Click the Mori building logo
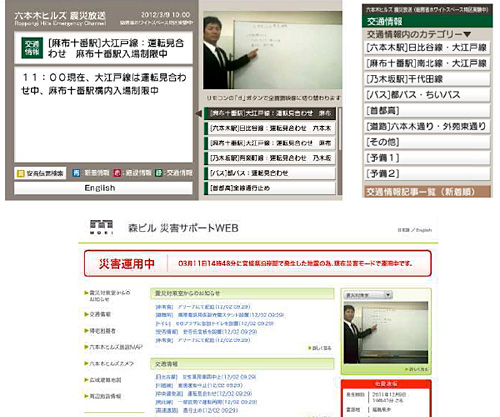This screenshot has height=417, width=500. click(x=101, y=227)
